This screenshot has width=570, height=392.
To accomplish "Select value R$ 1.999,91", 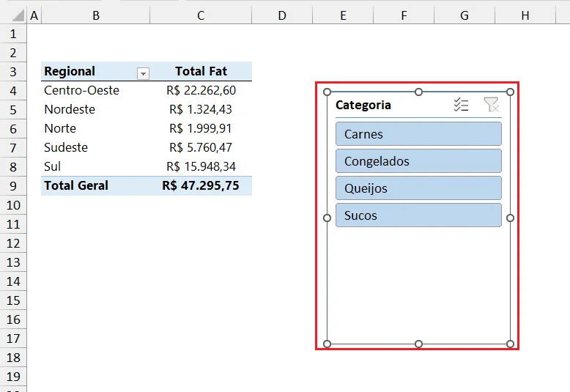I will click(201, 128).
